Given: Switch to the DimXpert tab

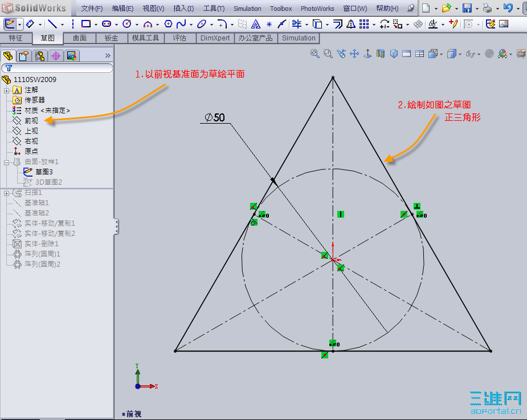Looking at the screenshot, I should pyautogui.click(x=215, y=38).
